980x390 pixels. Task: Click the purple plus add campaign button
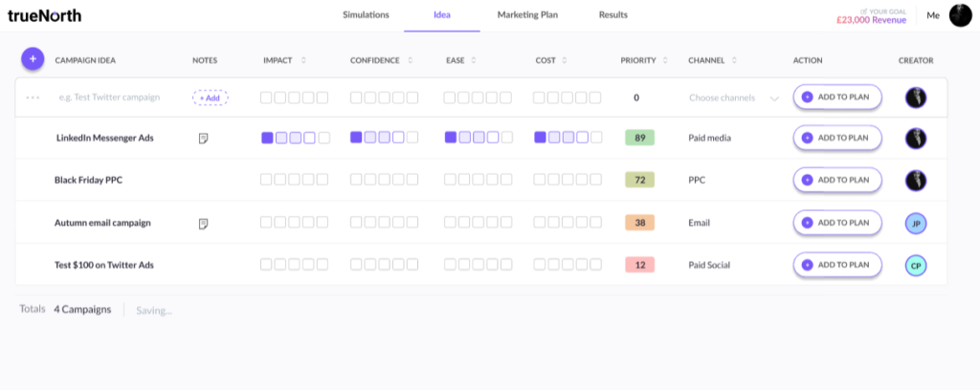[x=33, y=59]
